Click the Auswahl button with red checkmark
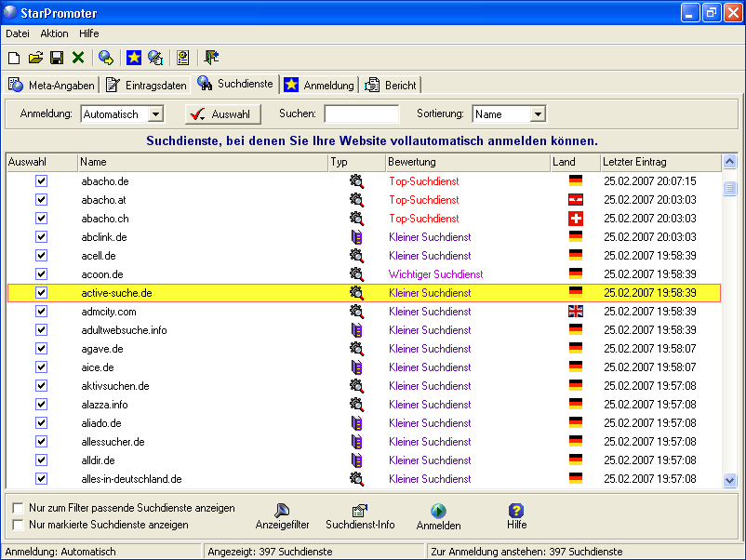Viewport: 746px width, 560px height. [222, 114]
